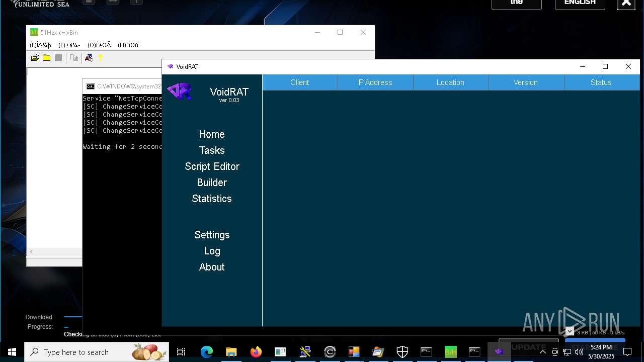The width and height of the screenshot is (644, 362).
Task: Maximize the VoidRAT window
Action: coord(605,66)
